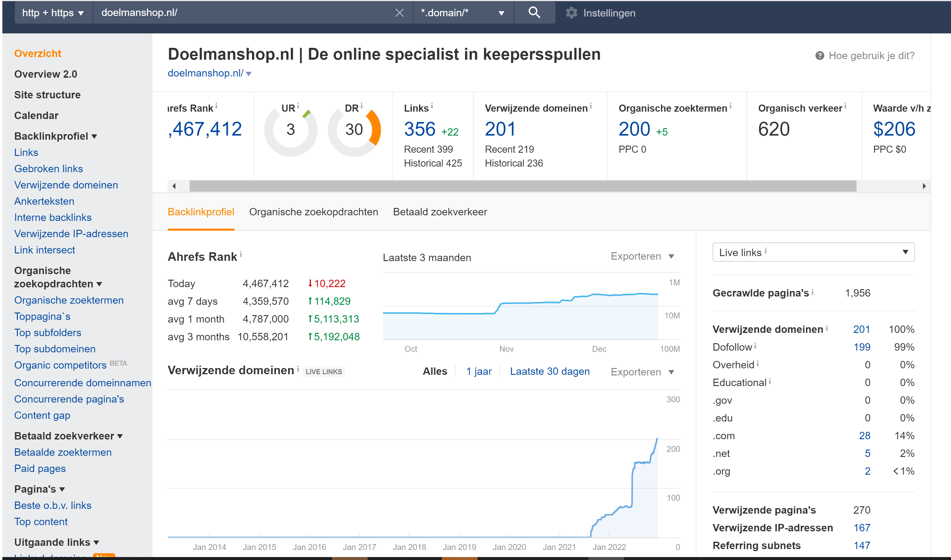Click the 167 Verwijzende IP-adressen count
This screenshot has height=560, width=951.
point(862,528)
